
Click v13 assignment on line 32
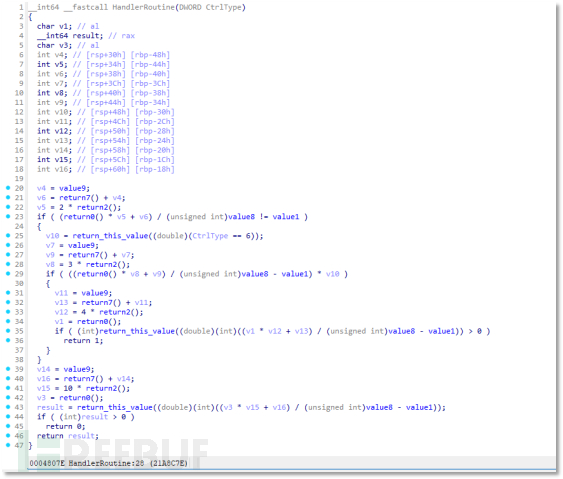(x=61, y=302)
